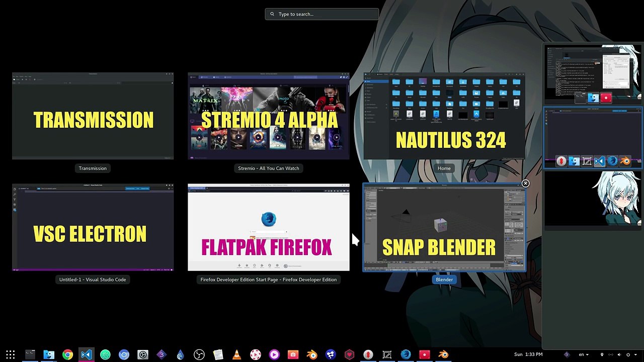Open the purple diamond 3 dock icon

[x=162, y=354]
